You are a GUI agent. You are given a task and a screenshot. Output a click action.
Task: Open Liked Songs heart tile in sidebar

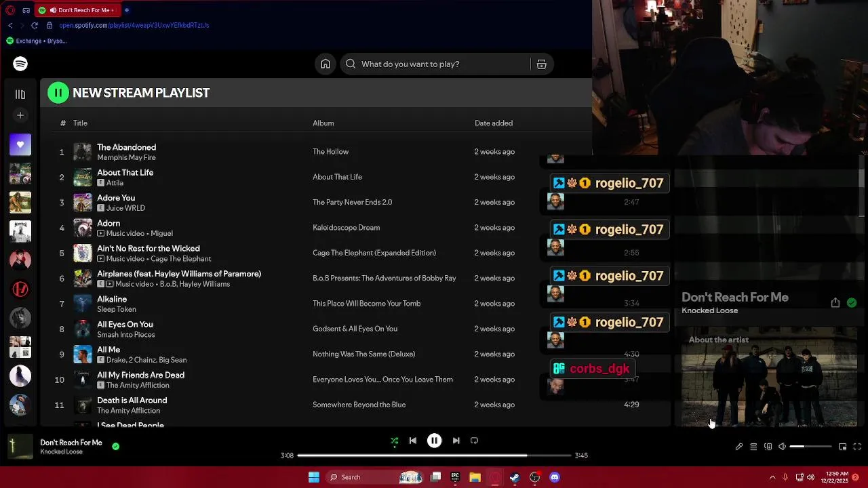coord(20,144)
